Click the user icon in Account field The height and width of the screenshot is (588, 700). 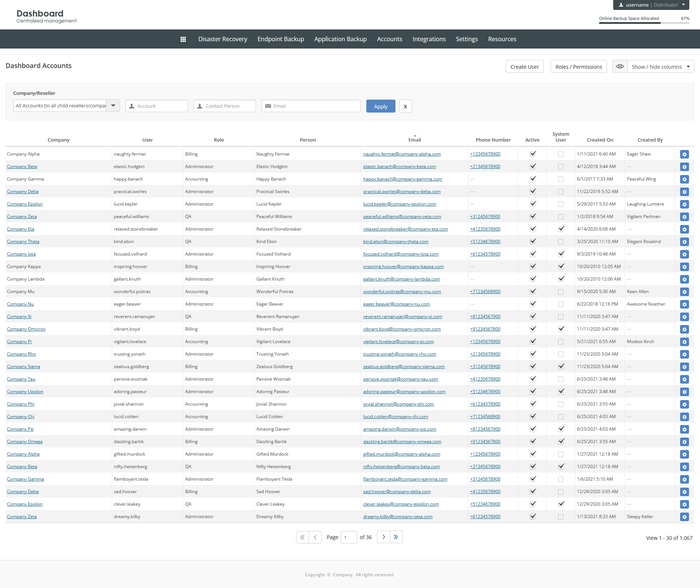coord(132,106)
